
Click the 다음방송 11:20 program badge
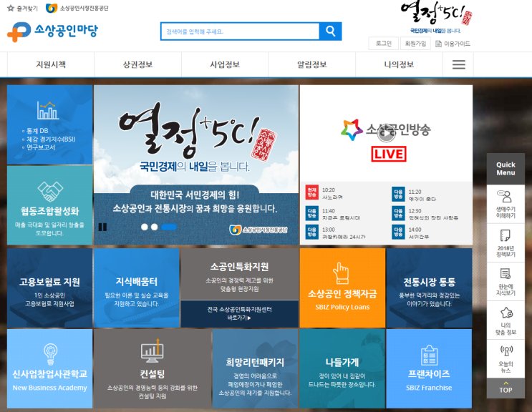398,194
